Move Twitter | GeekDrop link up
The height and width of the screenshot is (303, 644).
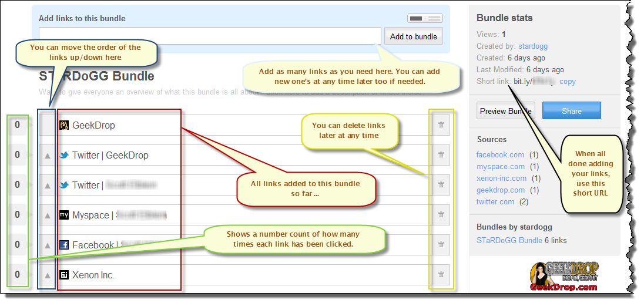[x=47, y=156]
